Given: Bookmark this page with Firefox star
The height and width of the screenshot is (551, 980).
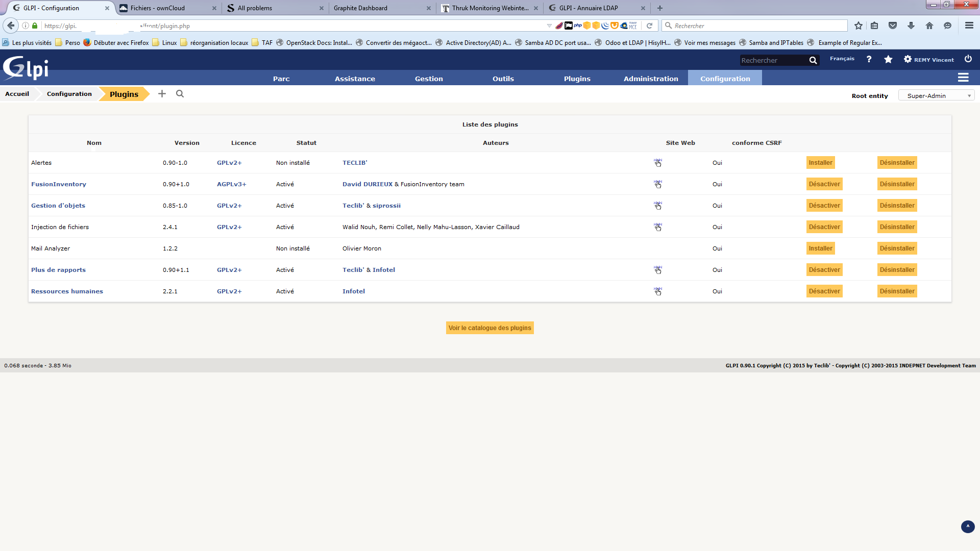Looking at the screenshot, I should 859,26.
